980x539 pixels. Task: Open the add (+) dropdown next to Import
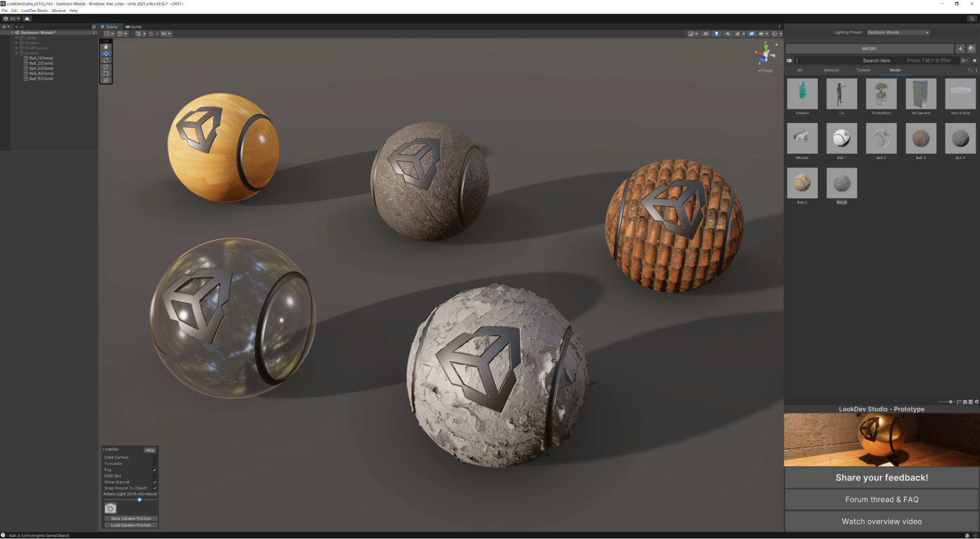(960, 49)
